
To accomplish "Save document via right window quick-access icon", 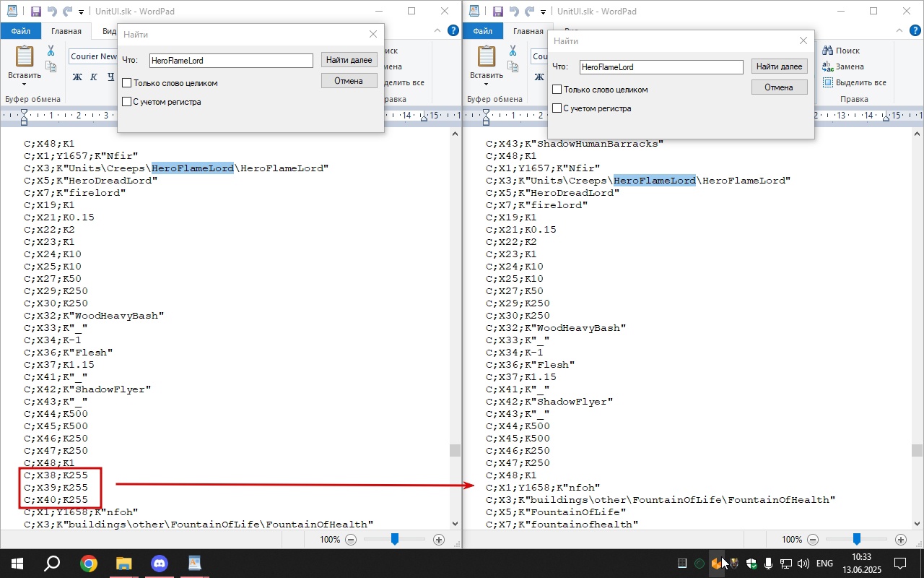I will (x=497, y=12).
